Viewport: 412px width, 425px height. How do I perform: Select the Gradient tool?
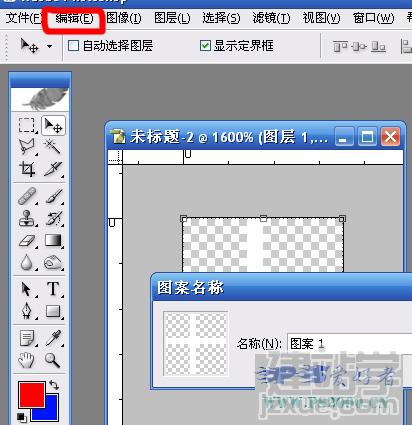[x=53, y=240]
